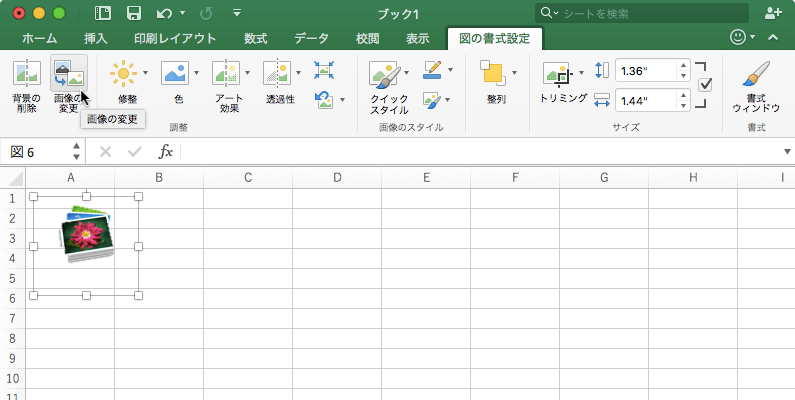Click the Arrange (整列) icon

point(493,74)
